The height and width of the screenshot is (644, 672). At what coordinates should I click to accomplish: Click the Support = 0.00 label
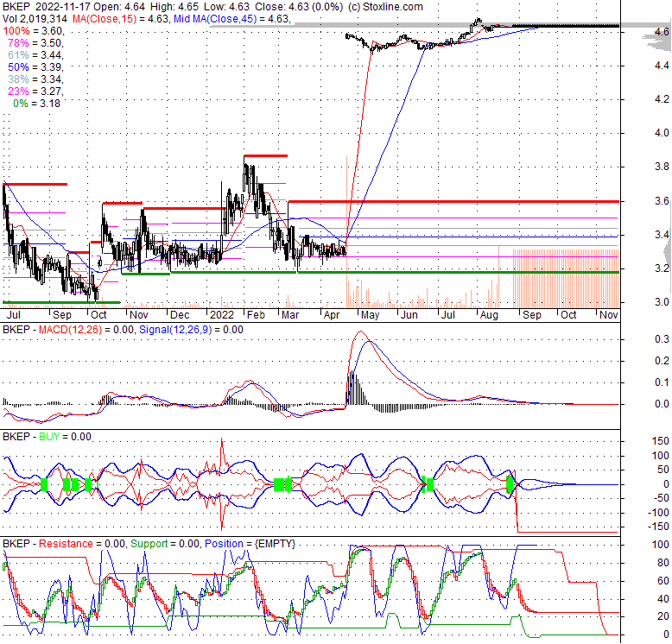[x=165, y=544]
